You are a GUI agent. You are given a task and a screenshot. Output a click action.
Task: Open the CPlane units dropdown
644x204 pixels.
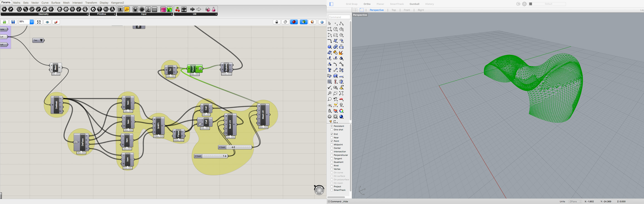(x=575, y=202)
